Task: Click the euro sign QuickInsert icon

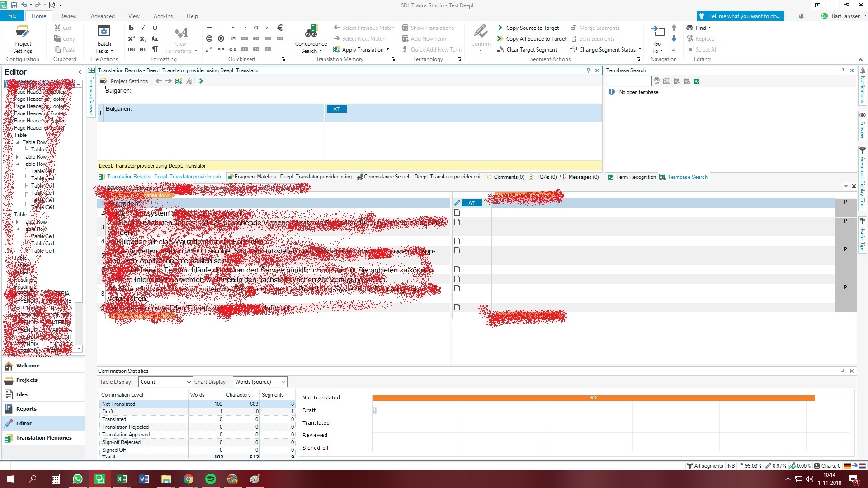Action: click(279, 28)
